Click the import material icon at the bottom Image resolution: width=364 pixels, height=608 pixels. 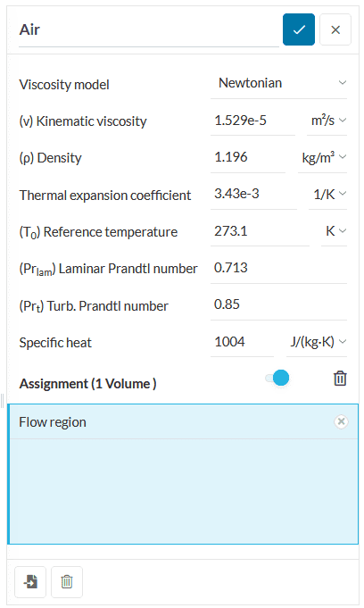[30, 581]
